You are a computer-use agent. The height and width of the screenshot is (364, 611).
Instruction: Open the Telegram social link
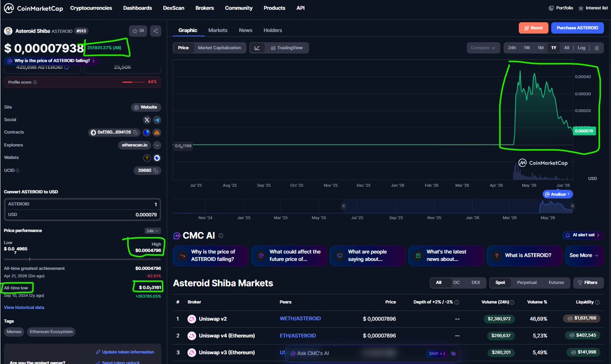coord(157,120)
